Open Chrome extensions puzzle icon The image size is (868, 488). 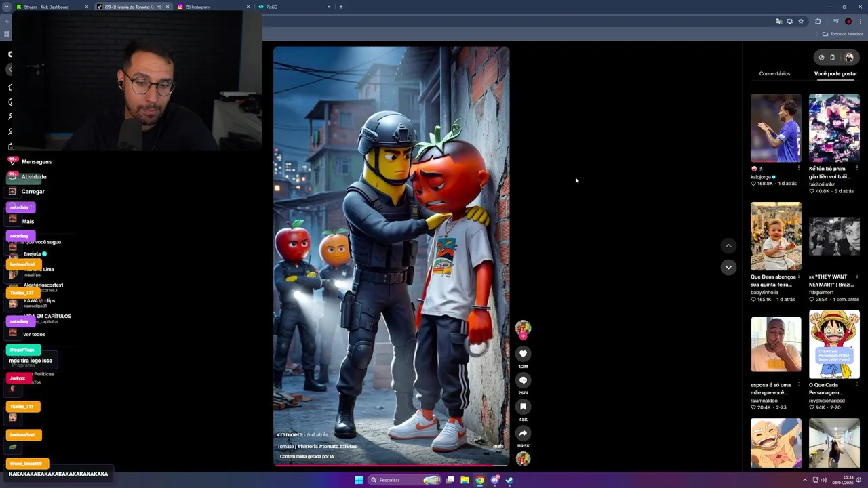tap(818, 21)
